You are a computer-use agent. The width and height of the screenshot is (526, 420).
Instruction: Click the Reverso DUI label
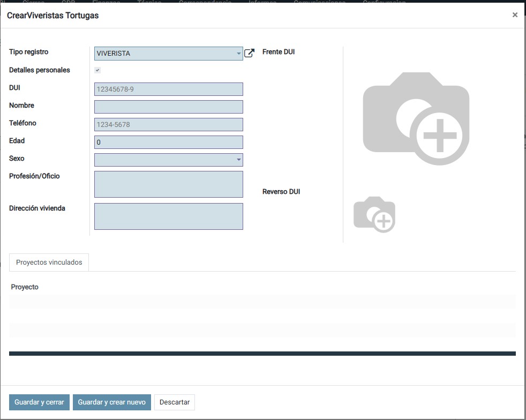[x=281, y=192]
